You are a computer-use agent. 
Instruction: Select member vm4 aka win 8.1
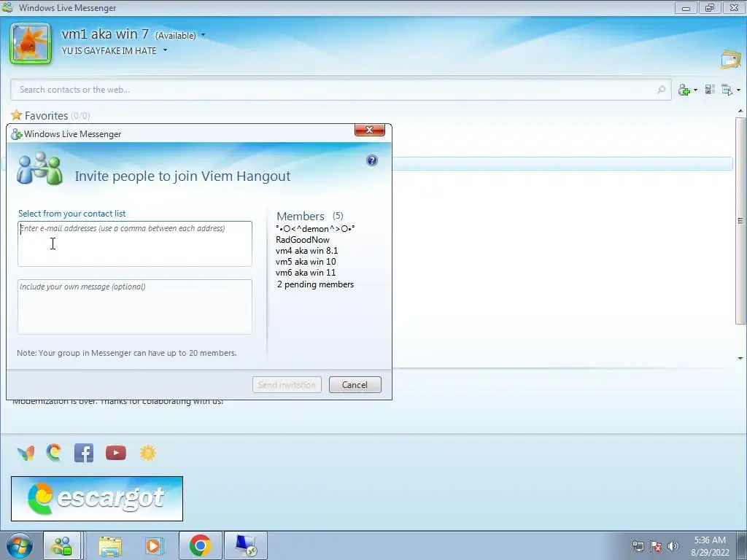point(307,251)
